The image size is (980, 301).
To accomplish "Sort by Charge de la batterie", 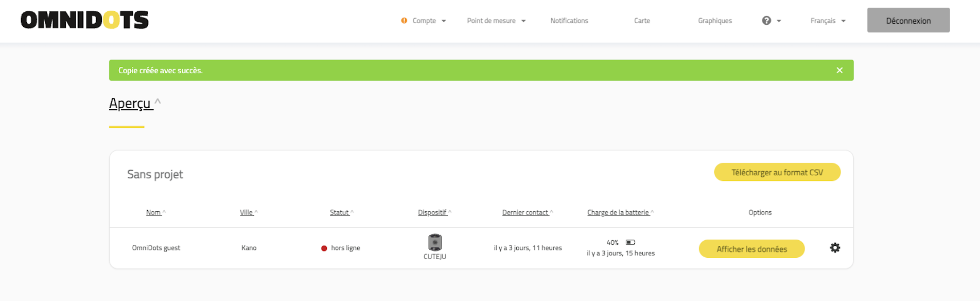I will (619, 212).
